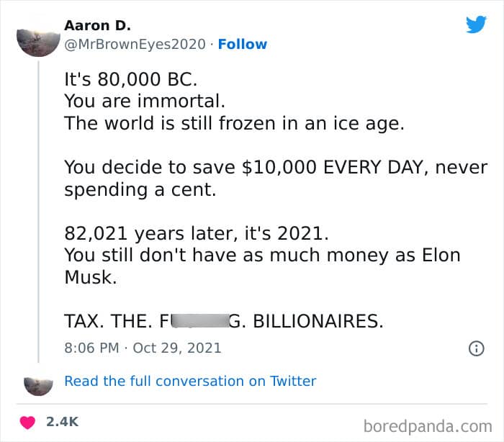The image size is (504, 442).
Task: Click the word BILLIONAIRES in tweet
Action: coord(318,321)
